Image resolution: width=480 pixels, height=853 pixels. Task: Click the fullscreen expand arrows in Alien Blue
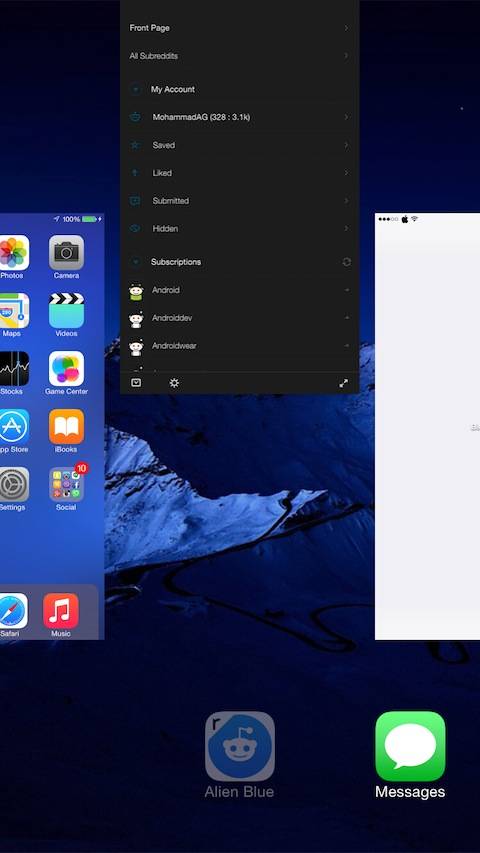point(343,383)
